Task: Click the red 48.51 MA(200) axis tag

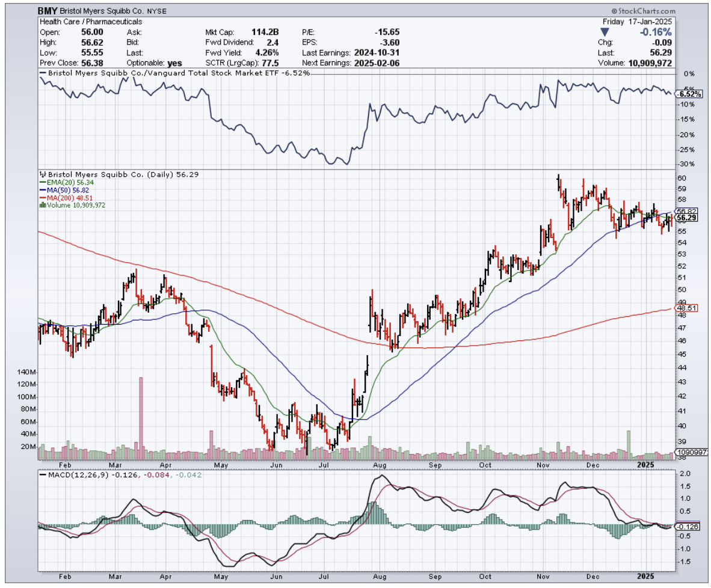Action: point(686,308)
